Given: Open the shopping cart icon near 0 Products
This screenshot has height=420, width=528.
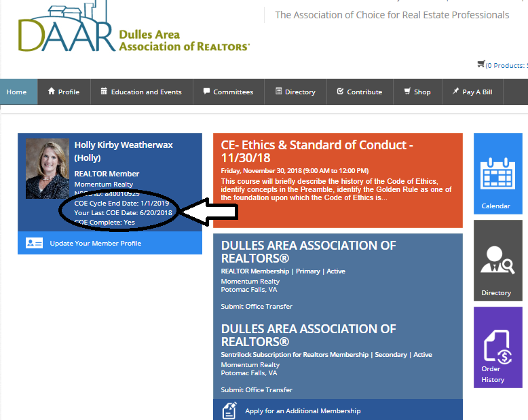Looking at the screenshot, I should 481,64.
